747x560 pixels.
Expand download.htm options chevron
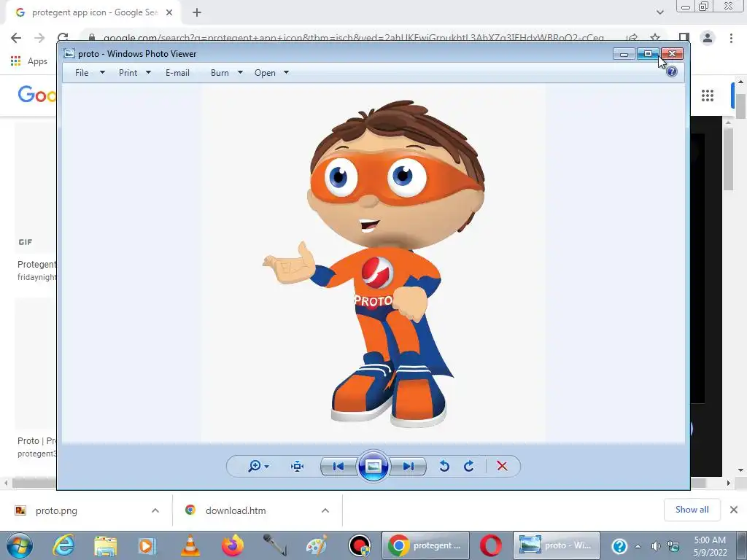[x=325, y=510]
